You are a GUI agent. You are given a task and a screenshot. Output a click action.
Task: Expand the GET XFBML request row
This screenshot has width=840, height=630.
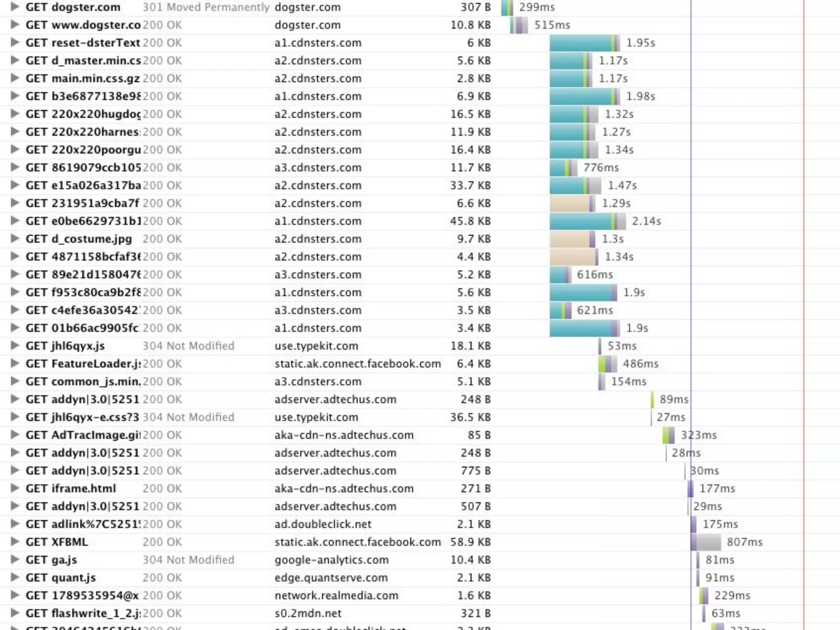click(15, 542)
